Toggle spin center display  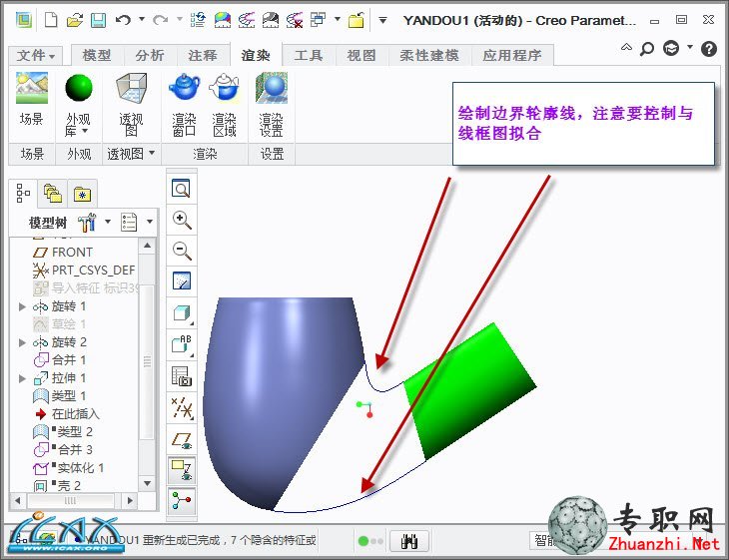pyautogui.click(x=182, y=501)
